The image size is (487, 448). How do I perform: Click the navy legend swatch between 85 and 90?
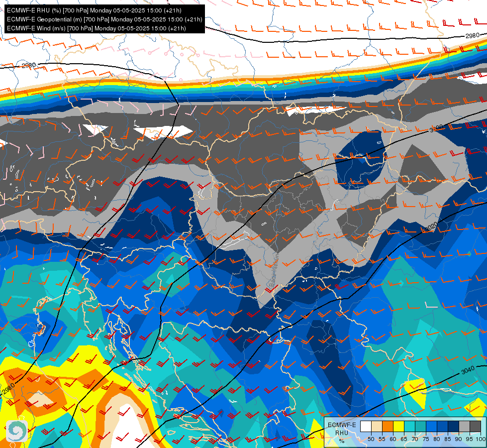pos(453,426)
